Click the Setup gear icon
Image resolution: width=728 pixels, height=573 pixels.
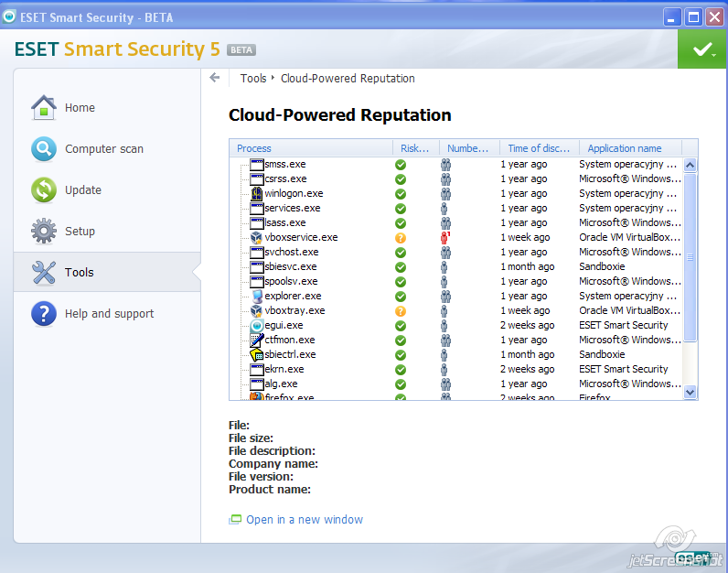[x=44, y=231]
